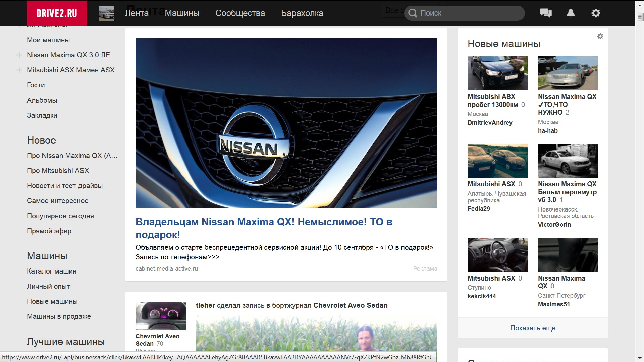Open the Nissan Maxima QX ТО,ЧТО НУЖНО thumbnail

click(x=568, y=73)
